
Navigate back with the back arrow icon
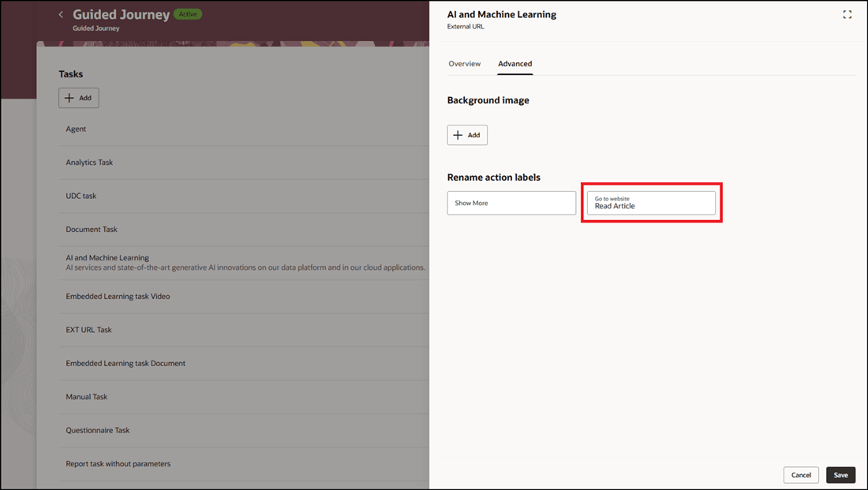click(x=61, y=14)
